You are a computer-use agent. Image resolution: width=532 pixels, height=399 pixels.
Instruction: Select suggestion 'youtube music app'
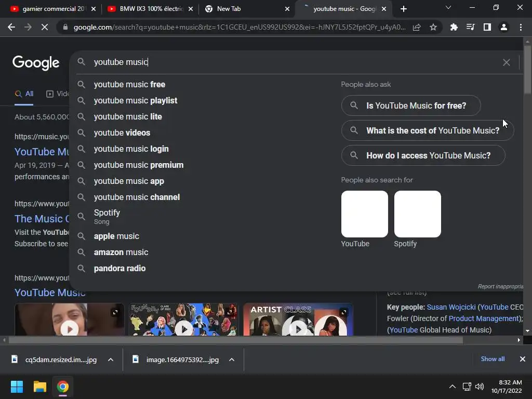click(129, 181)
